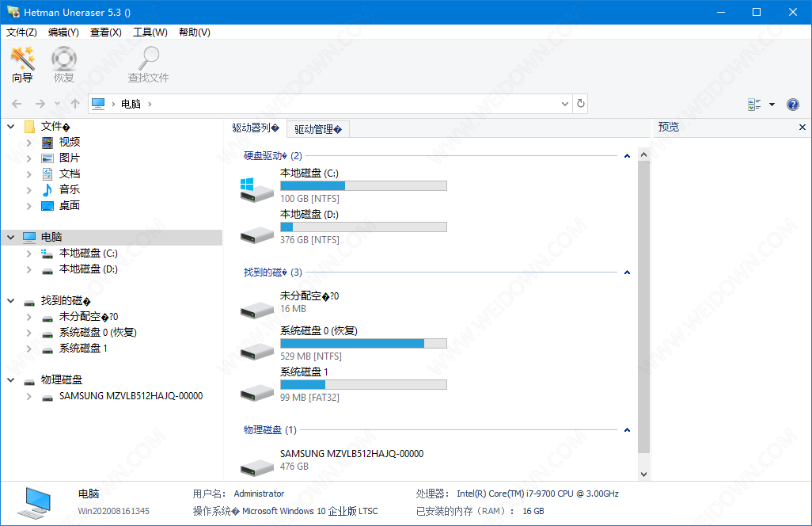Screen dimensions: 812x526
Task: Click the 恢复 recover lifebuoy icon
Action: pos(64,64)
